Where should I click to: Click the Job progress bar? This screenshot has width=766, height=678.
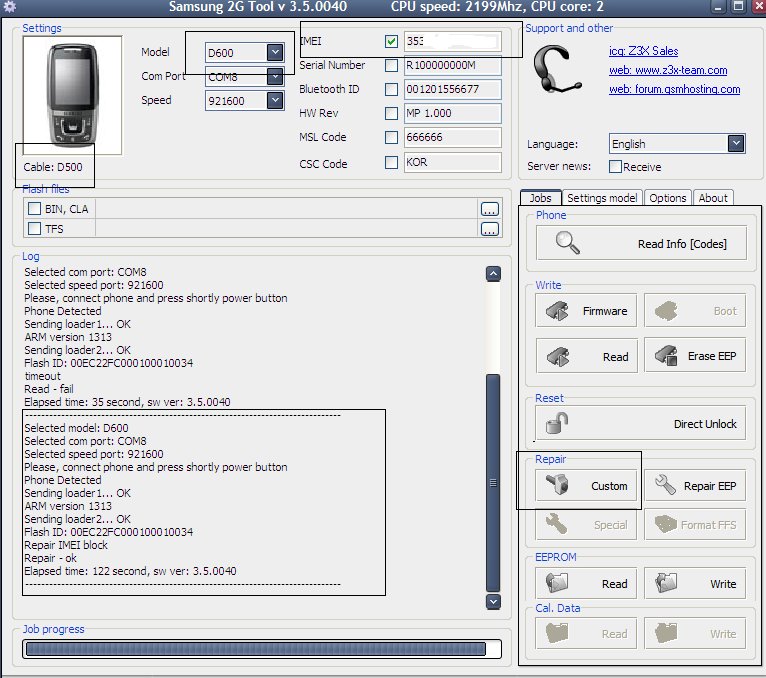[262, 649]
